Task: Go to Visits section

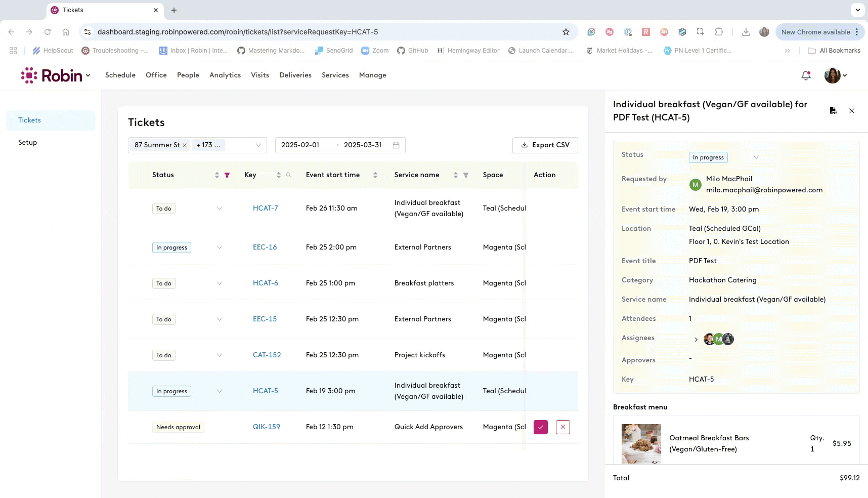Action: pos(260,75)
